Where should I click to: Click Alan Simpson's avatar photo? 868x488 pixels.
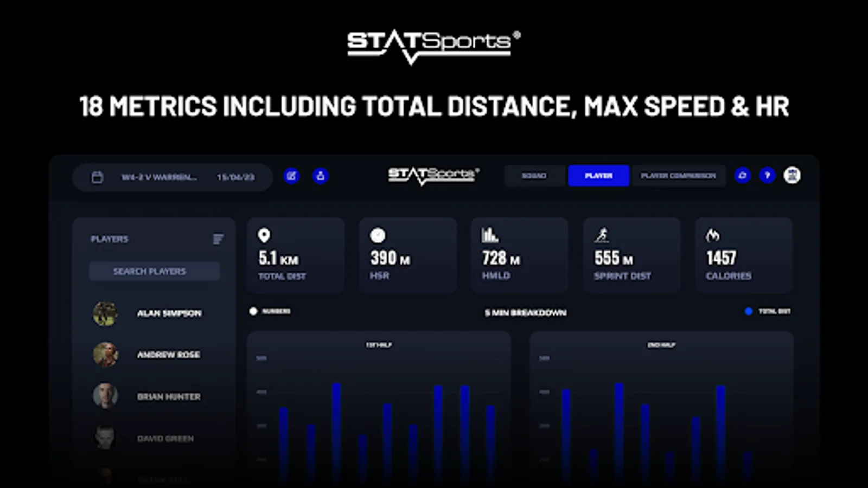pos(105,313)
